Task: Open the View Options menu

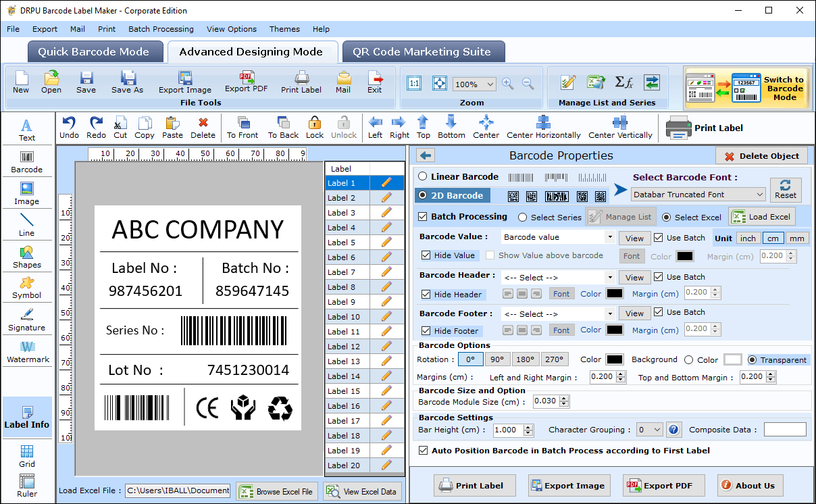Action: pos(232,29)
